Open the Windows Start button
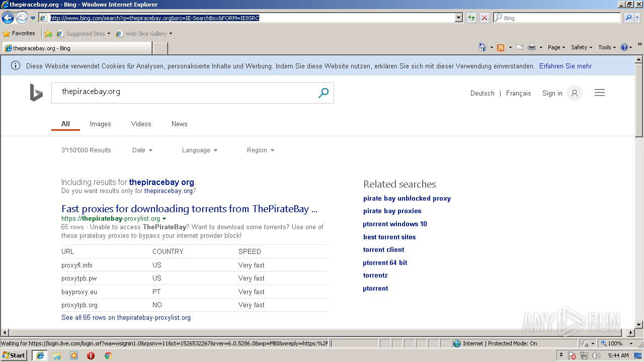This screenshot has height=362, width=644. [x=14, y=355]
